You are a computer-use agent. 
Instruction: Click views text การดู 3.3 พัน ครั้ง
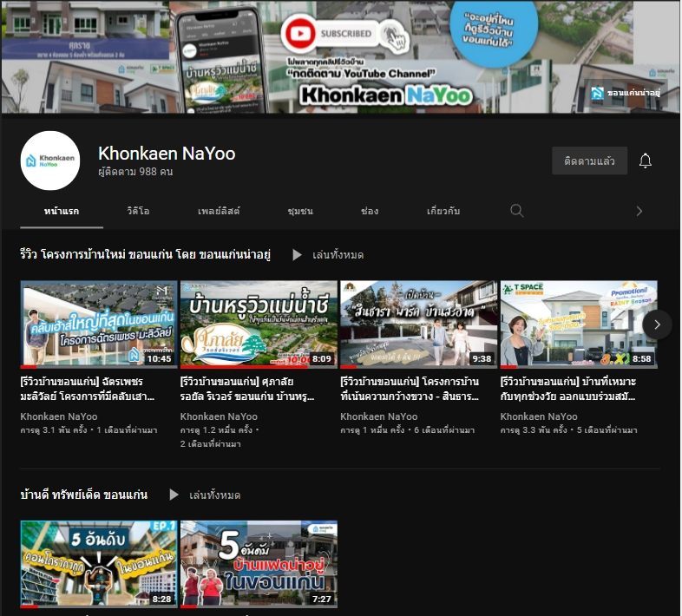[x=534, y=430]
